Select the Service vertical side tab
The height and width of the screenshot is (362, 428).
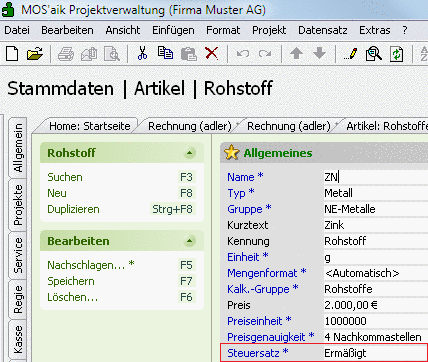18,256
